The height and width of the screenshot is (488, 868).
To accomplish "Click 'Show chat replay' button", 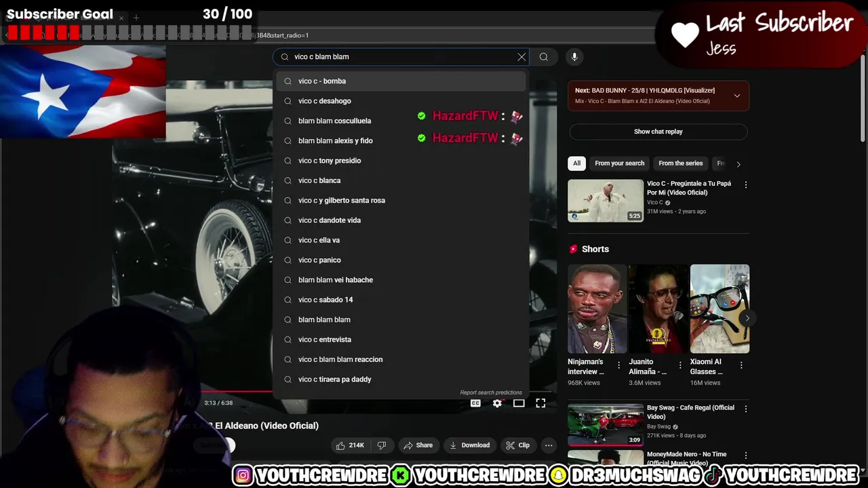I will 658,131.
